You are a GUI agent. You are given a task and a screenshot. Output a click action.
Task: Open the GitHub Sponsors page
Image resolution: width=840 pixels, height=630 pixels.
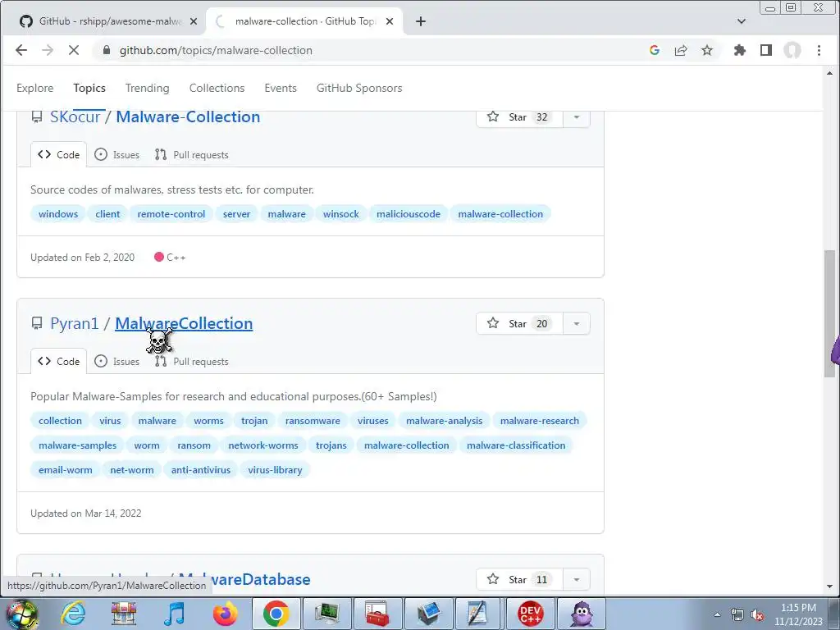[x=359, y=88]
